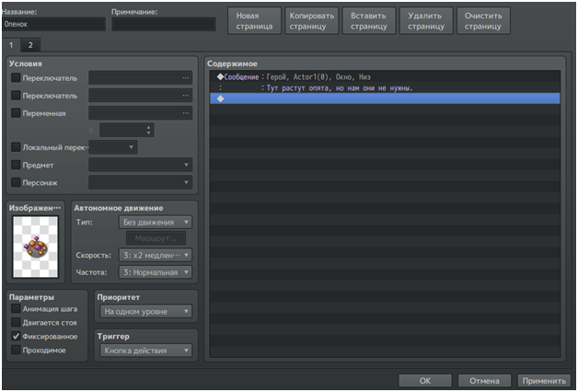Click ellipsis button of second Переключатель field
578x392 pixels.
(186, 96)
